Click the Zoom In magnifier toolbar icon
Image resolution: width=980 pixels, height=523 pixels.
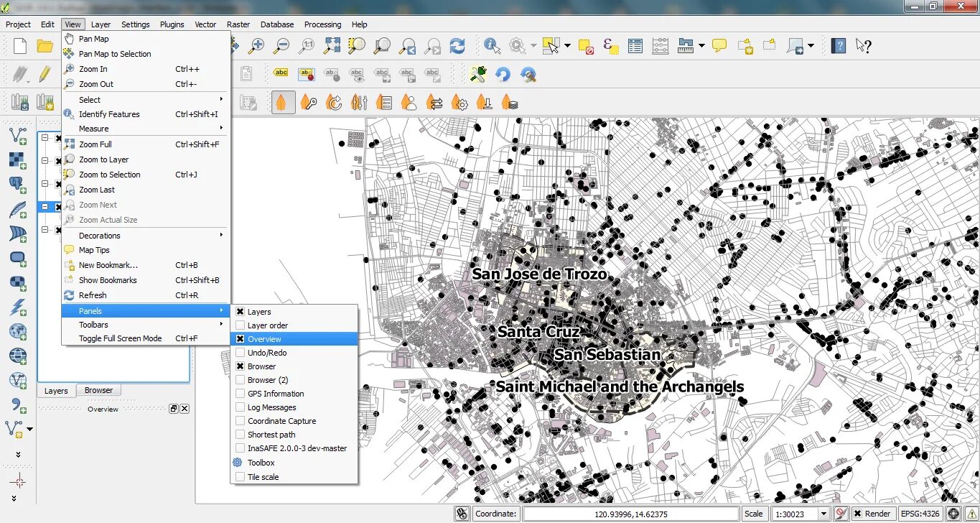click(256, 46)
